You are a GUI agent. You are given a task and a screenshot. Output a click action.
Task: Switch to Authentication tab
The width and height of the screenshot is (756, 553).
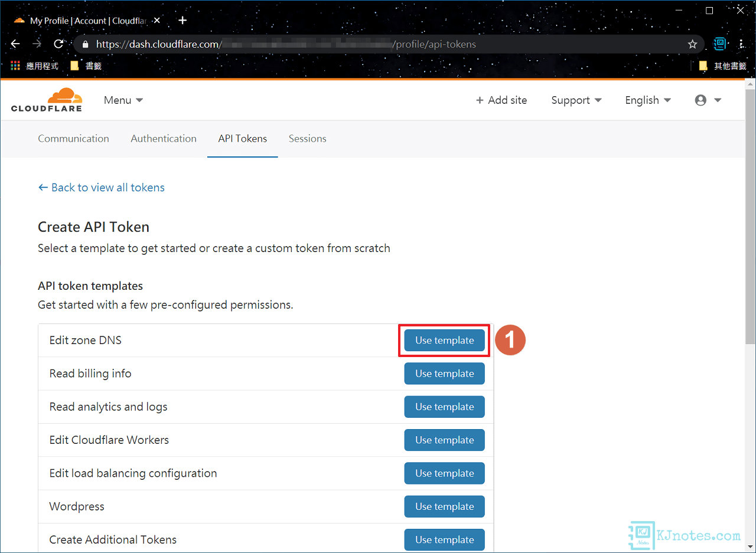click(x=164, y=139)
